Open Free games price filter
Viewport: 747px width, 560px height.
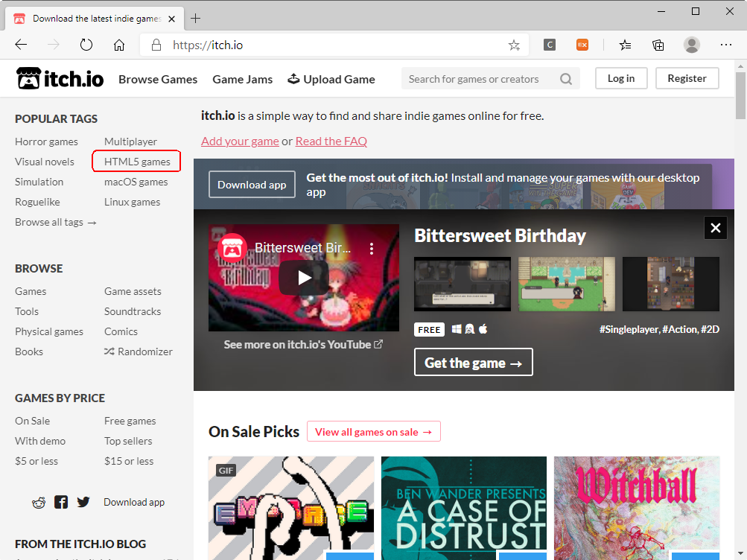pos(130,421)
